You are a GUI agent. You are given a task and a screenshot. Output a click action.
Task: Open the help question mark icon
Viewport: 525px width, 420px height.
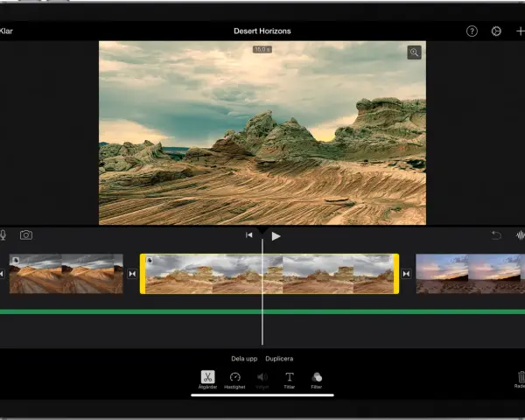(x=472, y=31)
